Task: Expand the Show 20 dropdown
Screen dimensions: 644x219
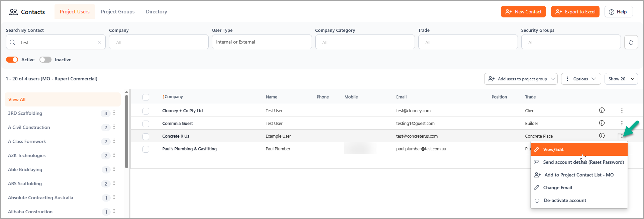Action: 621,79
